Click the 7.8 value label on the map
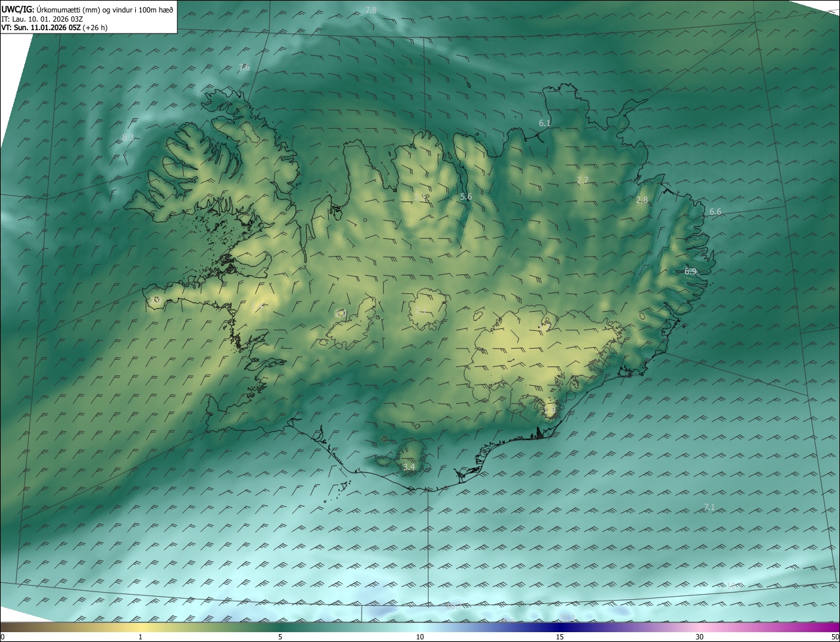Viewport: 840px width, 642px height. (371, 10)
